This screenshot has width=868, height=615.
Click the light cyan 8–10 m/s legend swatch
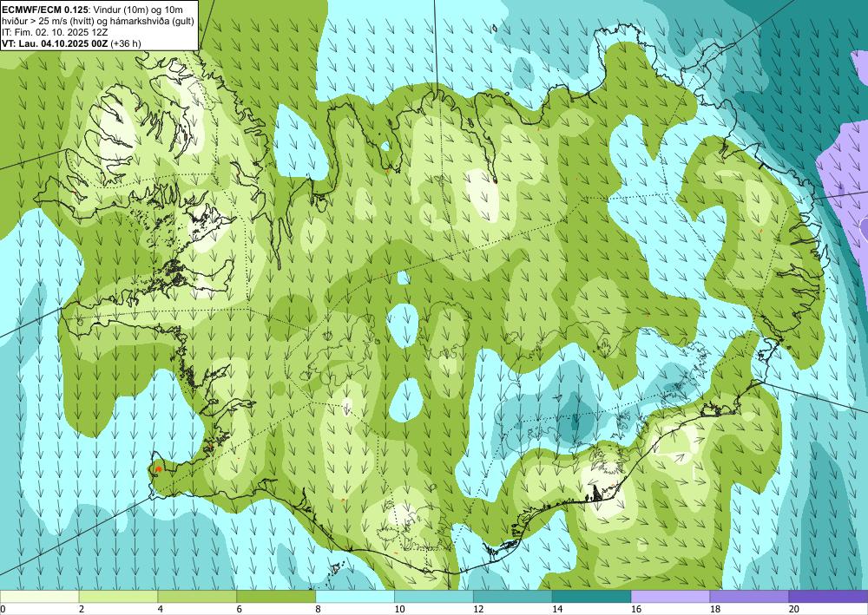pyautogui.click(x=355, y=597)
